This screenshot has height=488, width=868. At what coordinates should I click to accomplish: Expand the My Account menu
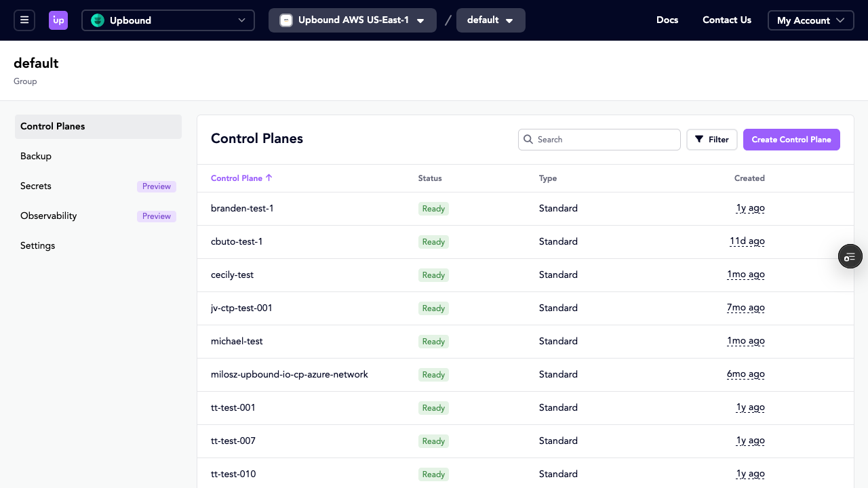810,20
